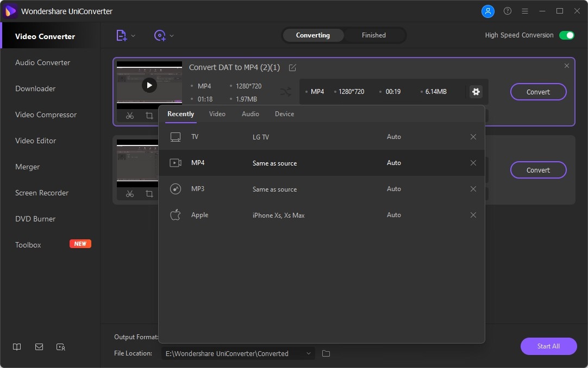Viewport: 588px width, 368px height.
Task: Switch to the Converting tab
Action: point(313,35)
